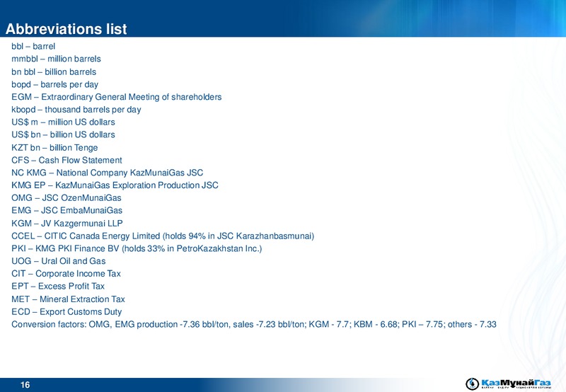
Task: Select 'OMG – JSC OzenMunaiGas'
Action: coord(67,198)
